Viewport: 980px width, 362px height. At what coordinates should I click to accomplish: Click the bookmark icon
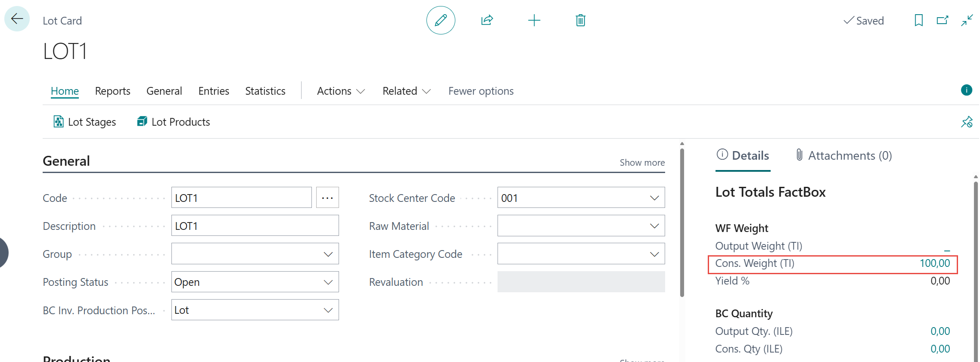[918, 20]
